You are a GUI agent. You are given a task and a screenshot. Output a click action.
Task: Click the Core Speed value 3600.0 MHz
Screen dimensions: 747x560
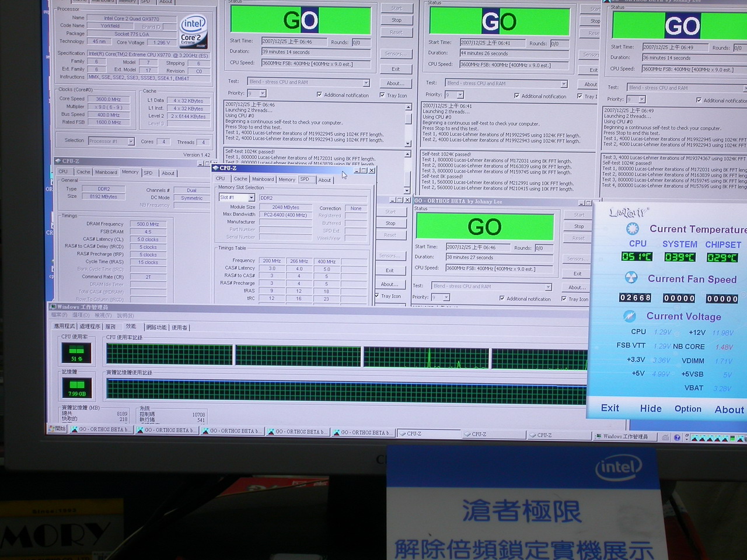pos(109,99)
